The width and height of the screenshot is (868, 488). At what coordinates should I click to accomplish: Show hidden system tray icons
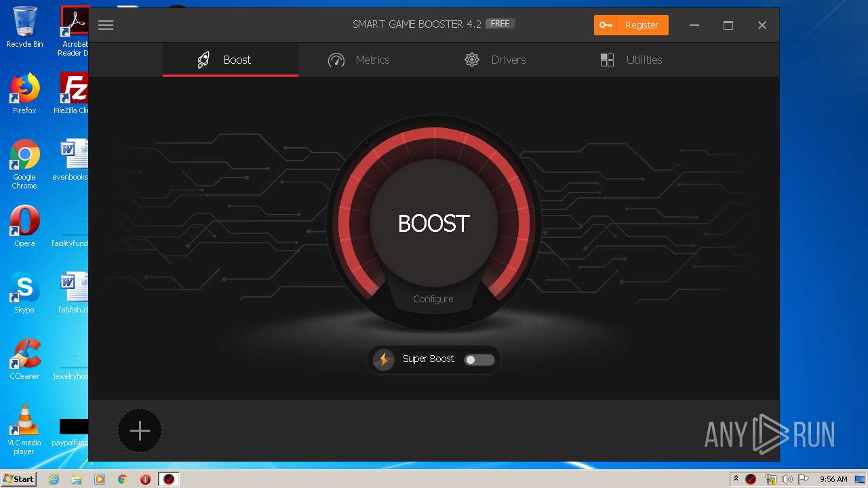tap(736, 479)
